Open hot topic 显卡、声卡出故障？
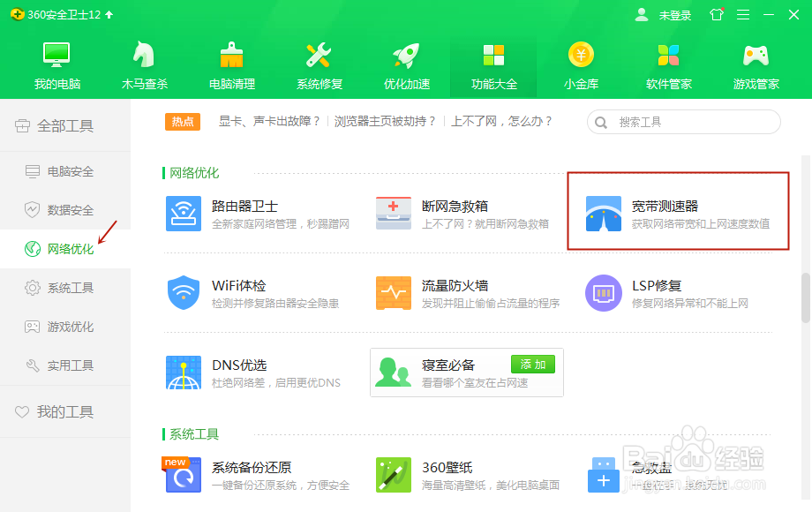Screen dimensions: 812x512 pyautogui.click(x=270, y=122)
